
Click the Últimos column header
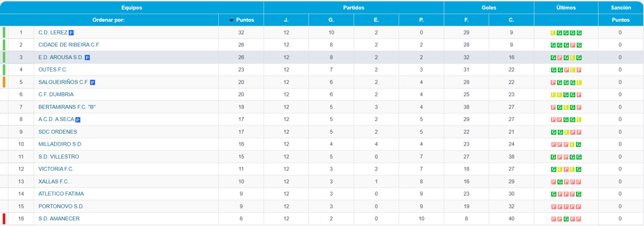point(566,8)
